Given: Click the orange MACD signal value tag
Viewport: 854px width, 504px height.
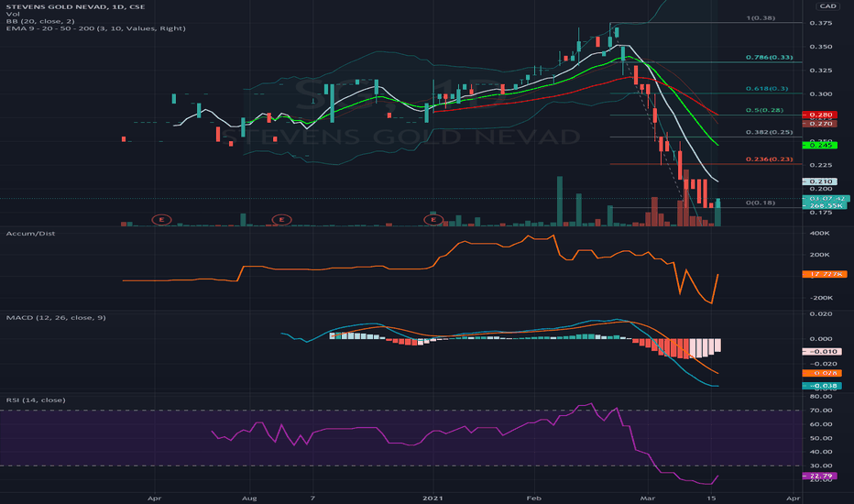Looking at the screenshot, I should (822, 373).
